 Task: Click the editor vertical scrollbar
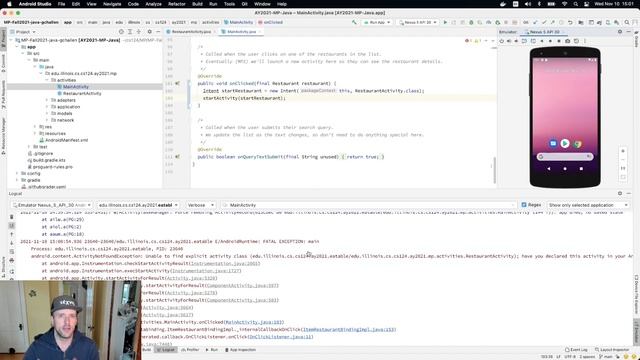click(494, 171)
